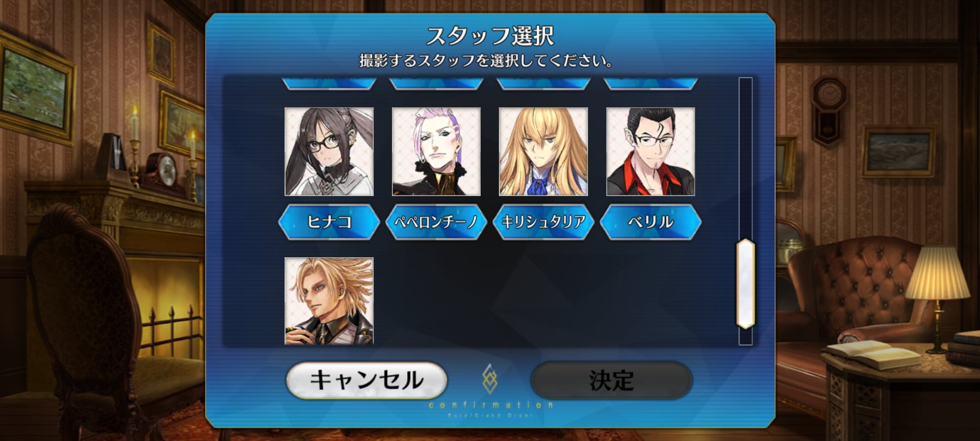980x441 pixels.
Task: Click the キャンセル button
Action: point(367,380)
